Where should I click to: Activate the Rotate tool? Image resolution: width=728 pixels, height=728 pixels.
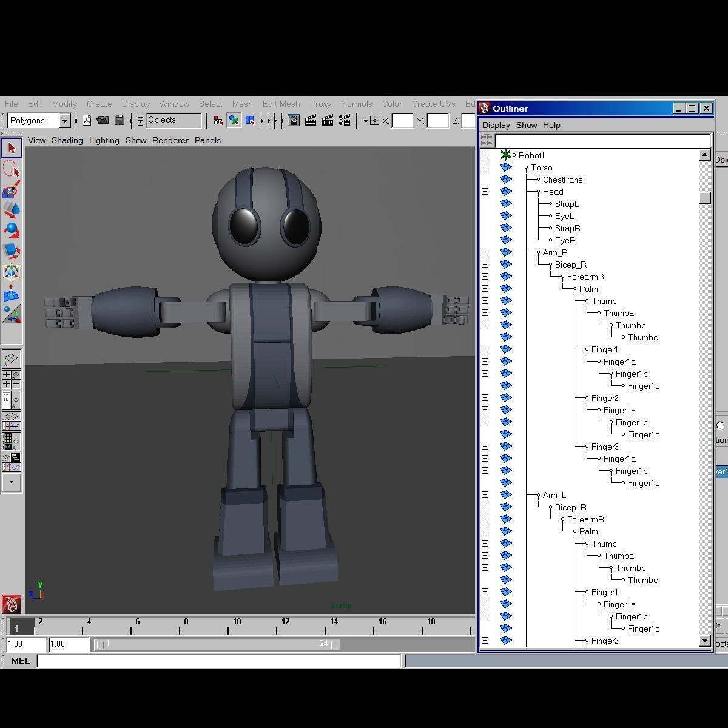[x=12, y=231]
